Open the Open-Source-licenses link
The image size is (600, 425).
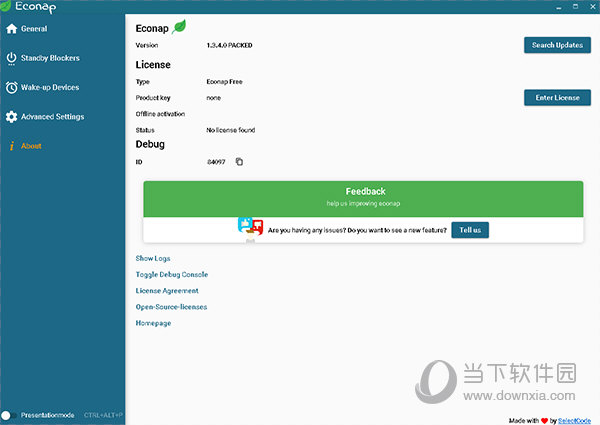(171, 307)
